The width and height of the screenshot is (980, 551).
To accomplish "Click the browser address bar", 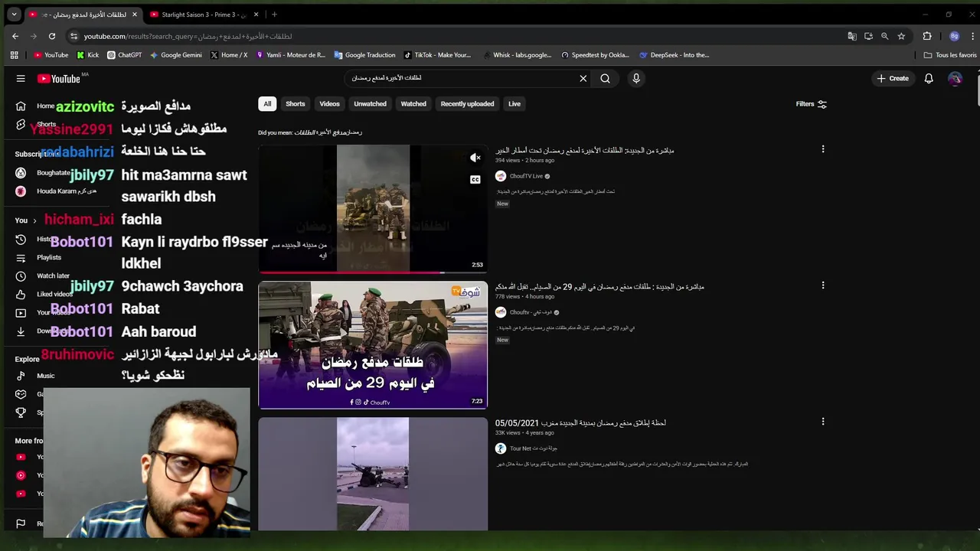I will [x=459, y=36].
